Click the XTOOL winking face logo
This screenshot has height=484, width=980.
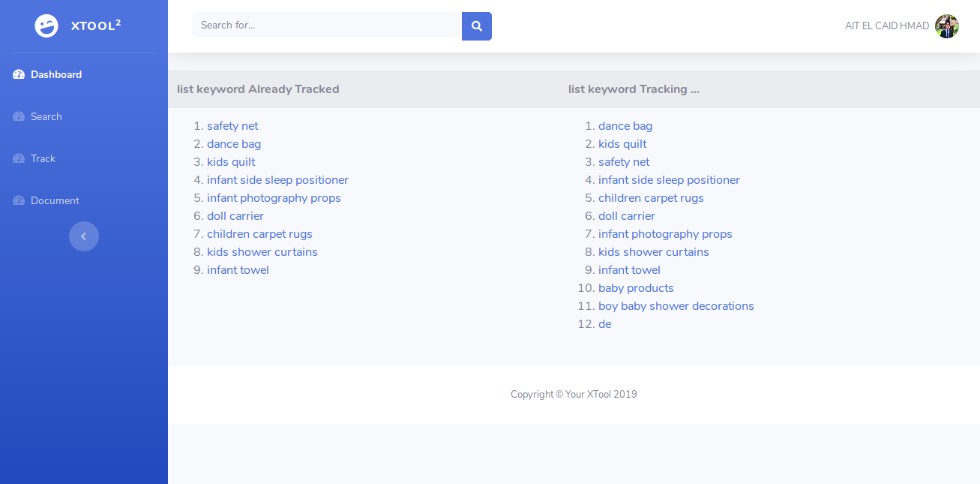[x=46, y=26]
